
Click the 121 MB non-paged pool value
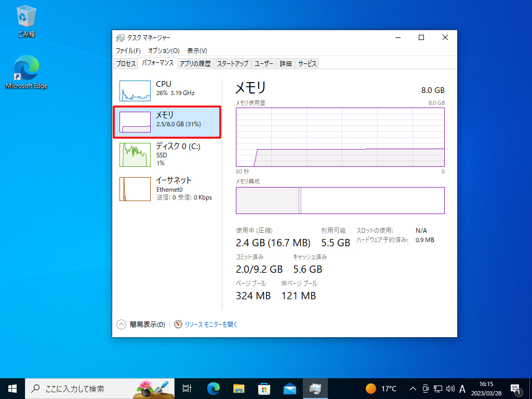tap(299, 296)
